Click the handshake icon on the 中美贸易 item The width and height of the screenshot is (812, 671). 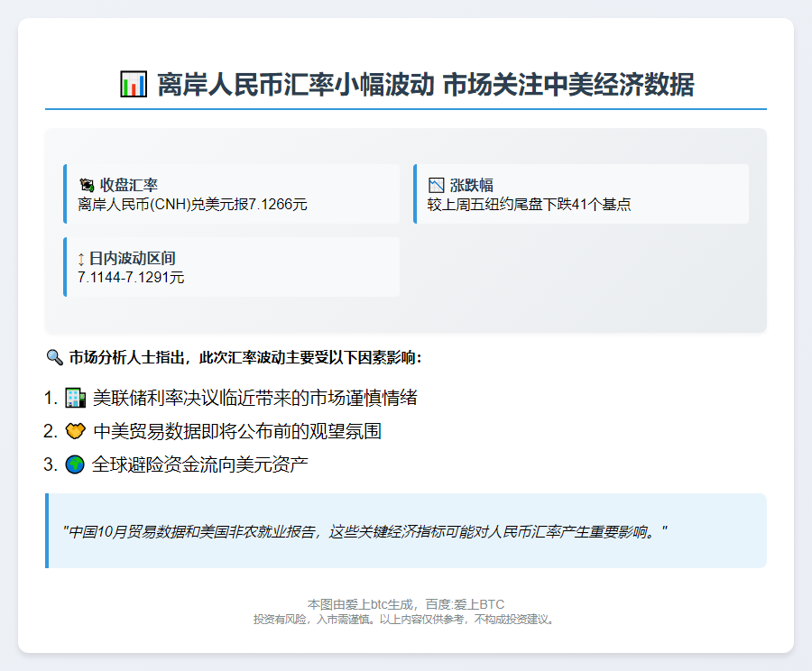(73, 431)
